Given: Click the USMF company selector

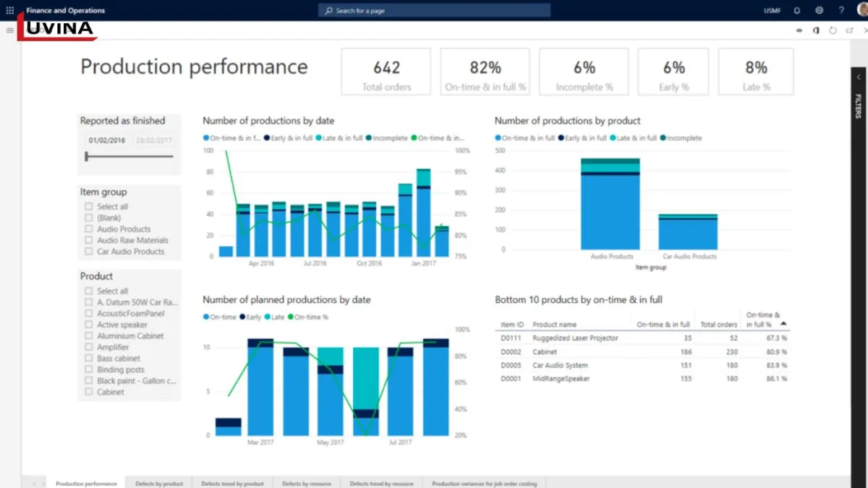Looking at the screenshot, I should (x=772, y=11).
